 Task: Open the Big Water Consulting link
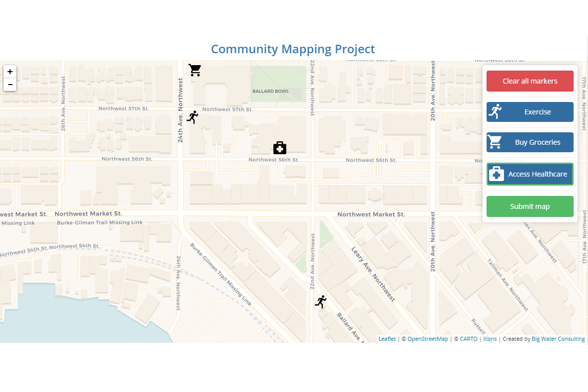(x=558, y=339)
